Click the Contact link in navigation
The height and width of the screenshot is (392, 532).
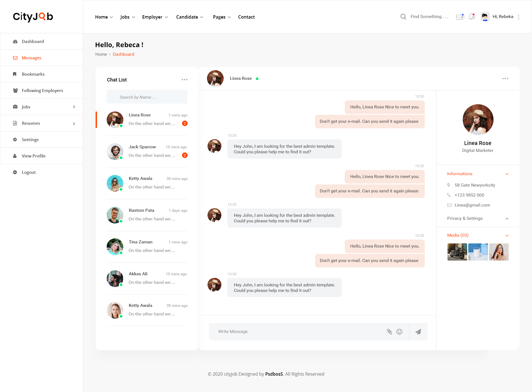pyautogui.click(x=246, y=17)
